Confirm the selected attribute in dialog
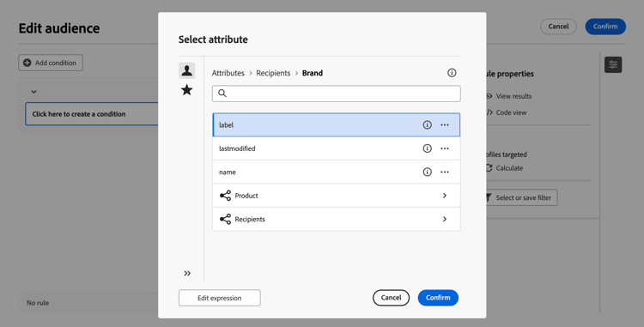Screen dimensions: 644x327 pos(438,298)
